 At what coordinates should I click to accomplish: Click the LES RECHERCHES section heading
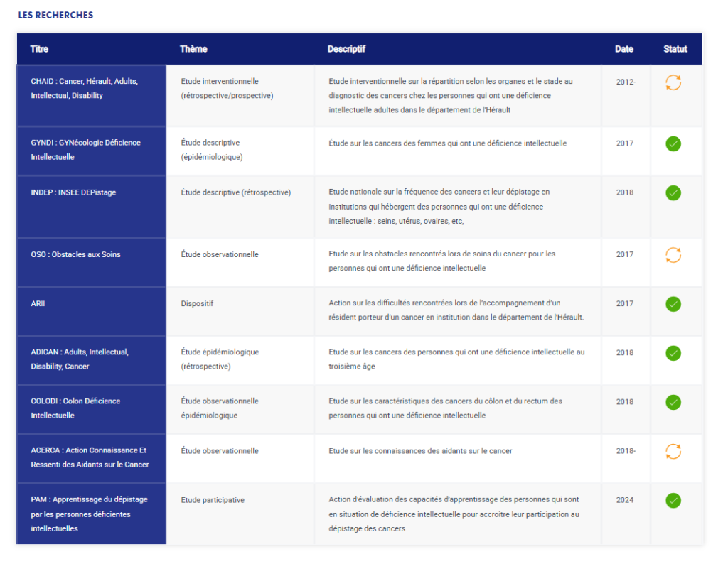[x=55, y=15]
